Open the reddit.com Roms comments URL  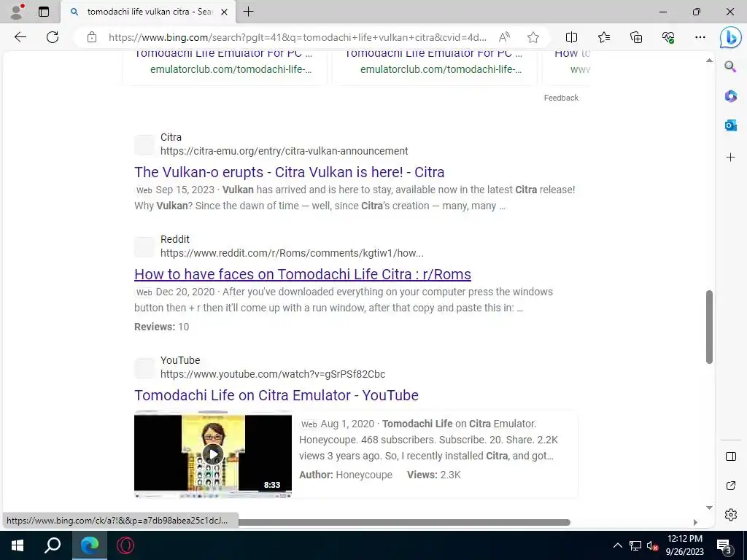[x=292, y=253]
